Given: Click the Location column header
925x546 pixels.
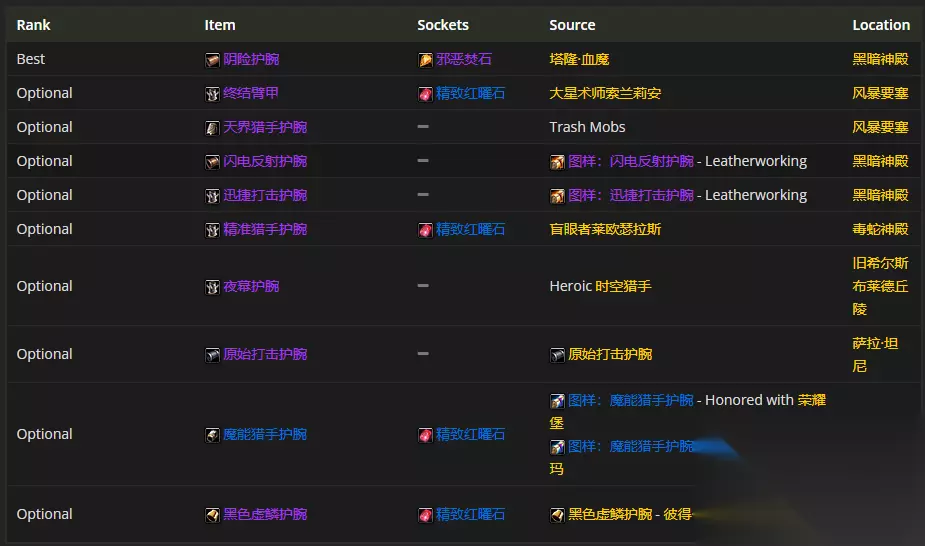Looking at the screenshot, I should point(881,25).
